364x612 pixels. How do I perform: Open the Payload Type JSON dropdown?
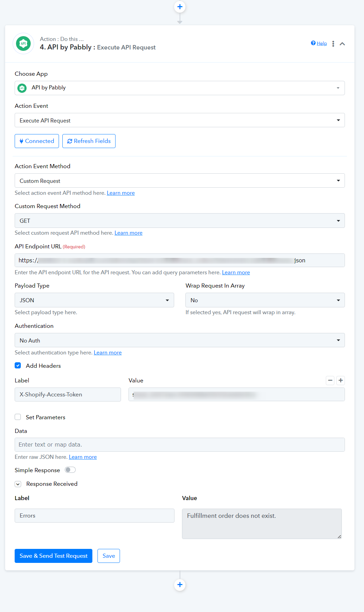94,300
